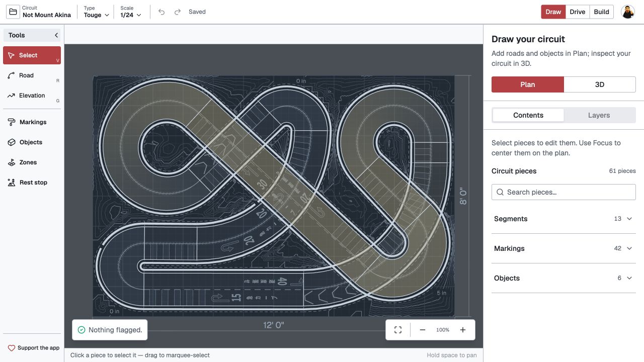Choose the Rest stop tool
644x362 pixels.
point(32,183)
